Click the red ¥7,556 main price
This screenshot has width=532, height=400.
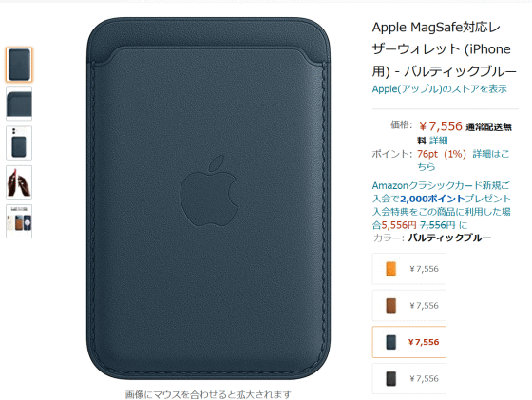[x=441, y=126]
